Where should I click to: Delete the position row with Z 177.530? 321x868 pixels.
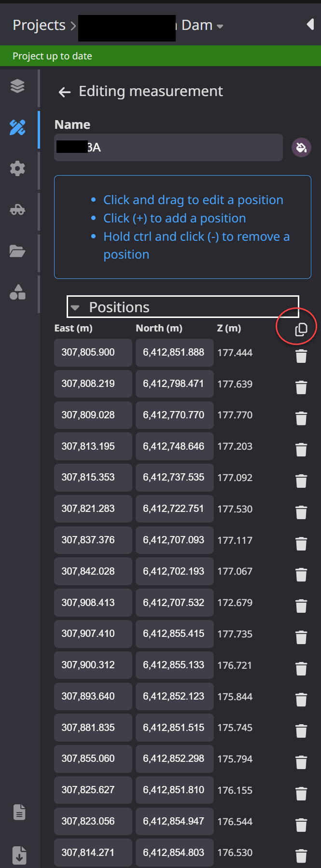[x=301, y=512]
